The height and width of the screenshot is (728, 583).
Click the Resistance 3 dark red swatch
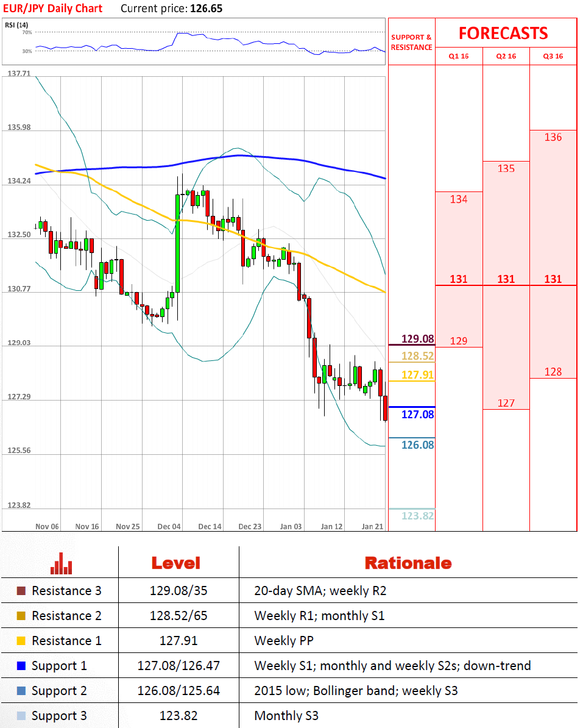pos(21,591)
